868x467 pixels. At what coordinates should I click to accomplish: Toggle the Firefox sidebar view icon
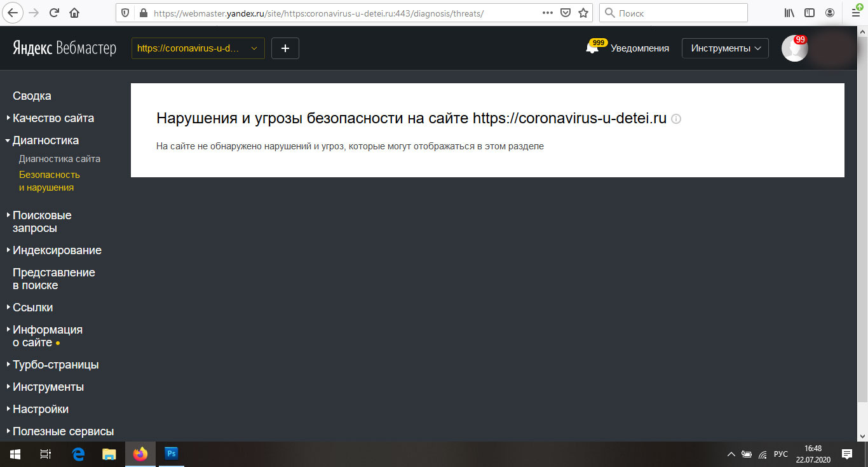[x=810, y=13]
